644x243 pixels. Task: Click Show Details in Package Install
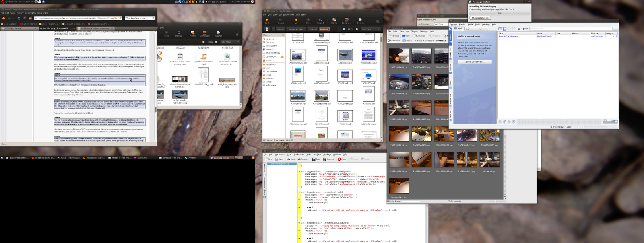coord(480,18)
